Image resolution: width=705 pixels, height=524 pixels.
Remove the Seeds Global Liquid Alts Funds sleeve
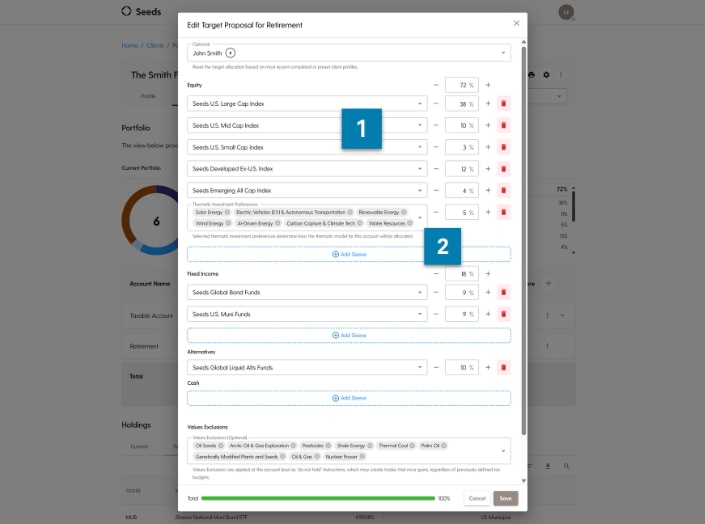pos(503,367)
